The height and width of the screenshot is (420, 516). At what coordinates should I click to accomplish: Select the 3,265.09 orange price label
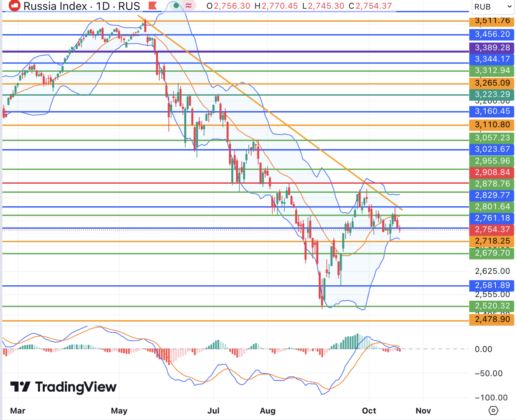coord(492,83)
